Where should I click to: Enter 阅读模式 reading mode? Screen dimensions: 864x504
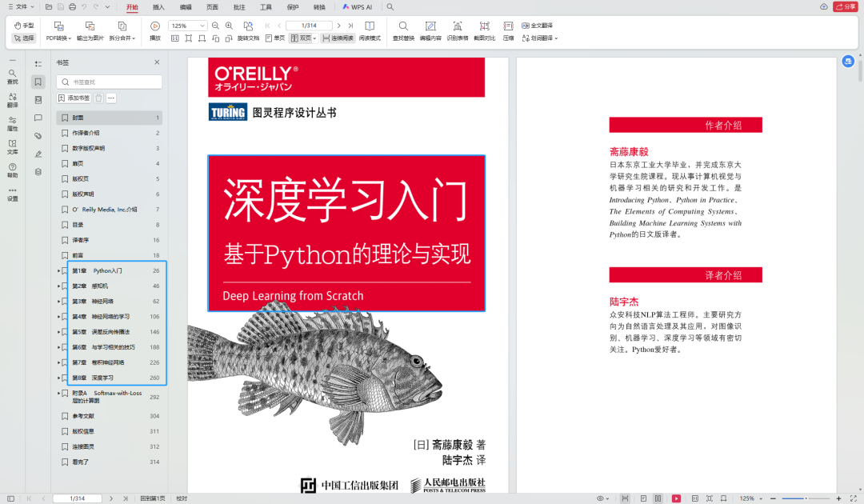[370, 31]
